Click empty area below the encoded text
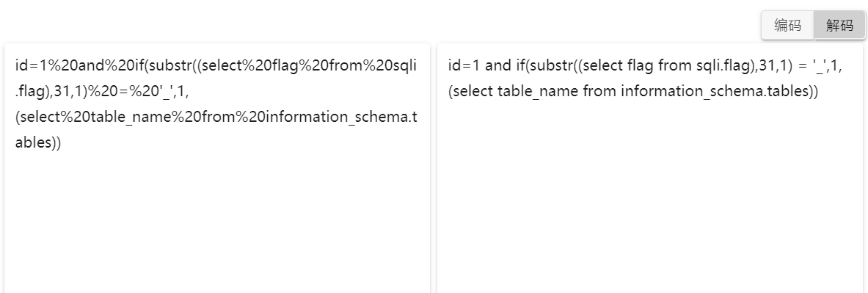Screen dimensions: 868x293 217,222
